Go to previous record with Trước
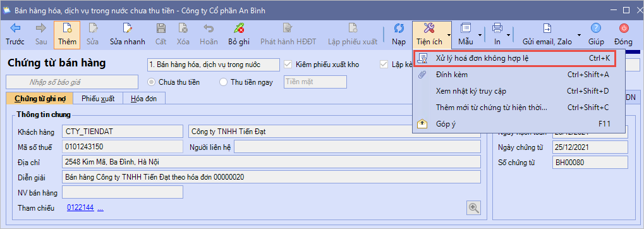 pos(15,34)
